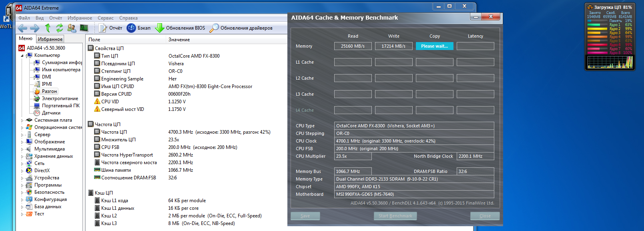This screenshot has width=644, height=231.
Task: Click the Бэкап toolbar button
Action: pyautogui.click(x=139, y=28)
